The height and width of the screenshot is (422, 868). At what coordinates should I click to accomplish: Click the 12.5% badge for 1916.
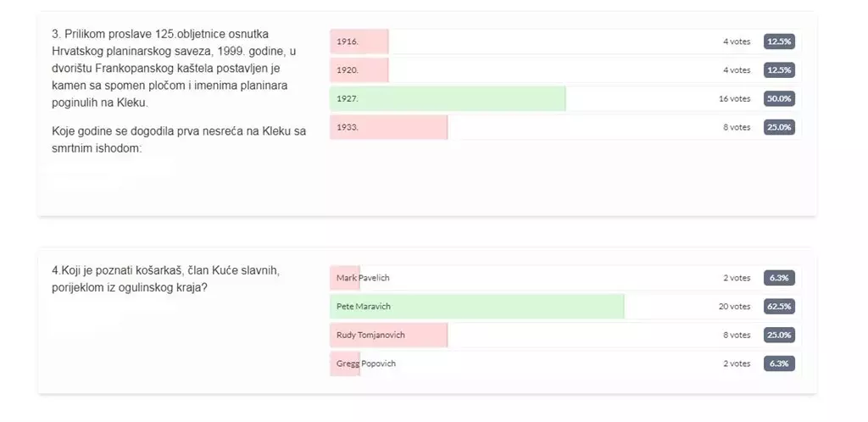[779, 42]
